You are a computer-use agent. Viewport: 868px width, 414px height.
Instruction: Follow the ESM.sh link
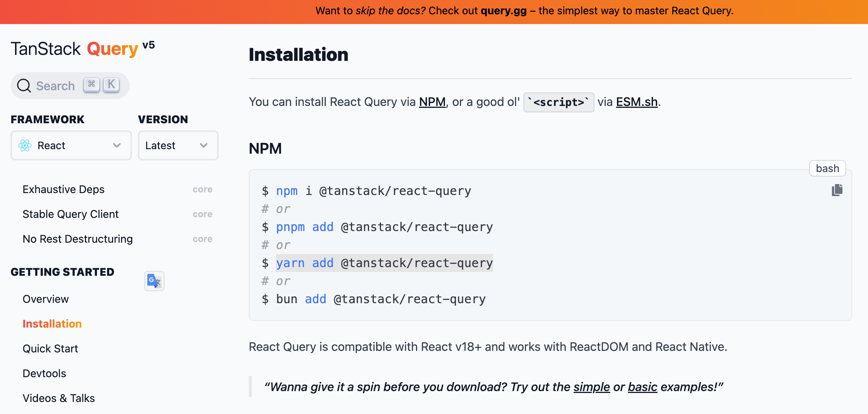click(x=636, y=102)
